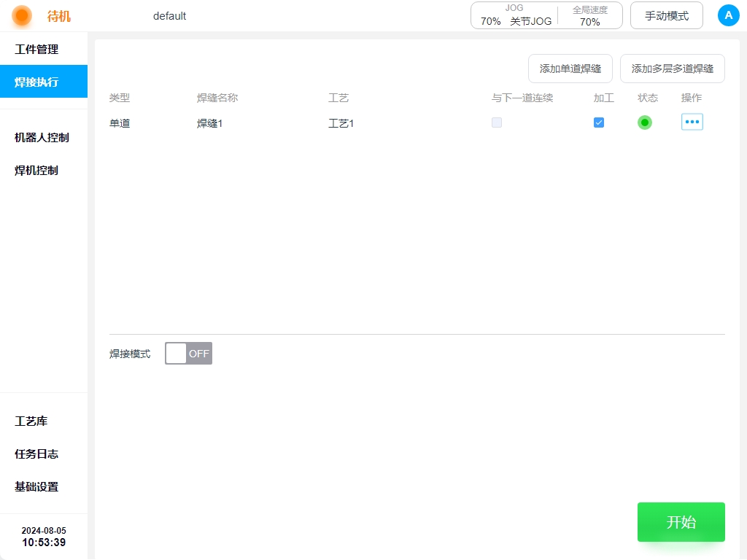Screen dimensions: 747x560
Task: Switch mode via 手动模式 button
Action: tap(666, 15)
